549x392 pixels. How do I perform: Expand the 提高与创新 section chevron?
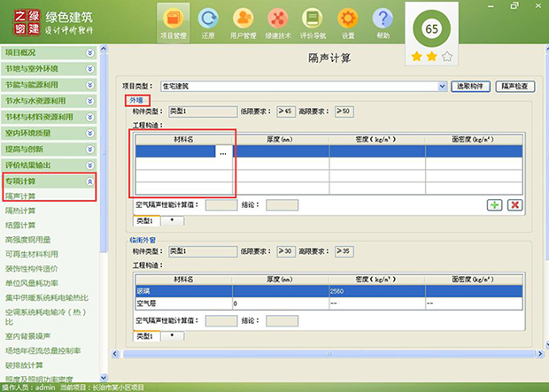[x=90, y=150]
